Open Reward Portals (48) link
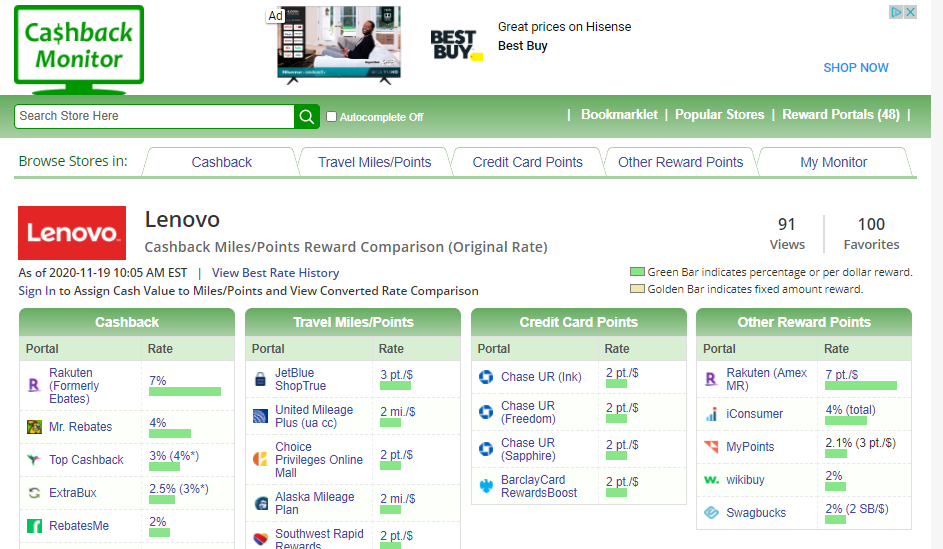943x549 pixels. pyautogui.click(x=841, y=114)
